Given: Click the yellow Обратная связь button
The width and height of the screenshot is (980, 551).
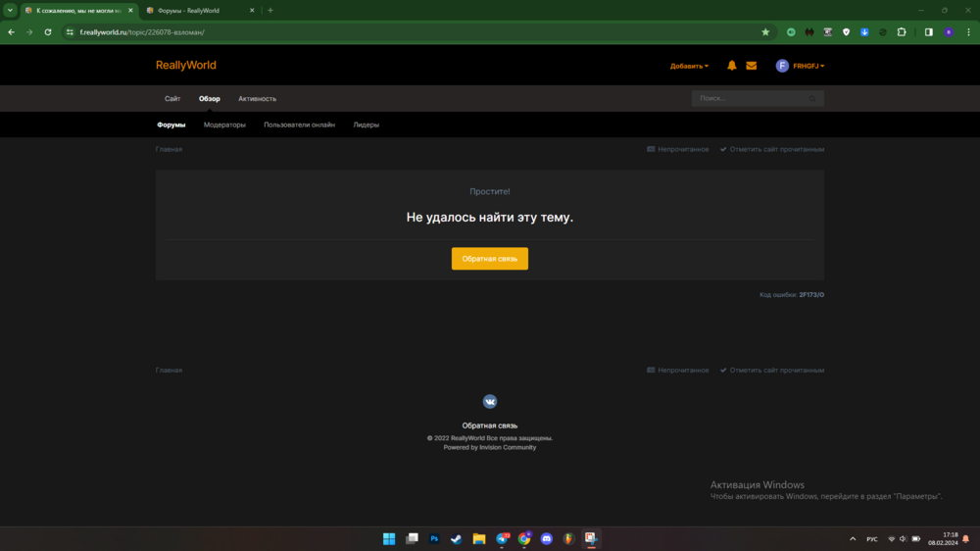Looking at the screenshot, I should click(x=489, y=259).
